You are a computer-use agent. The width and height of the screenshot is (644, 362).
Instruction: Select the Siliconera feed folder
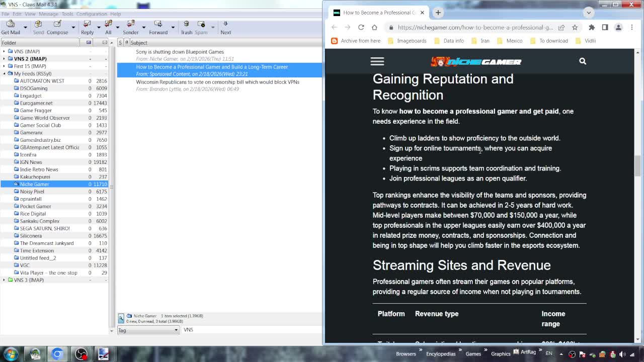(31, 236)
